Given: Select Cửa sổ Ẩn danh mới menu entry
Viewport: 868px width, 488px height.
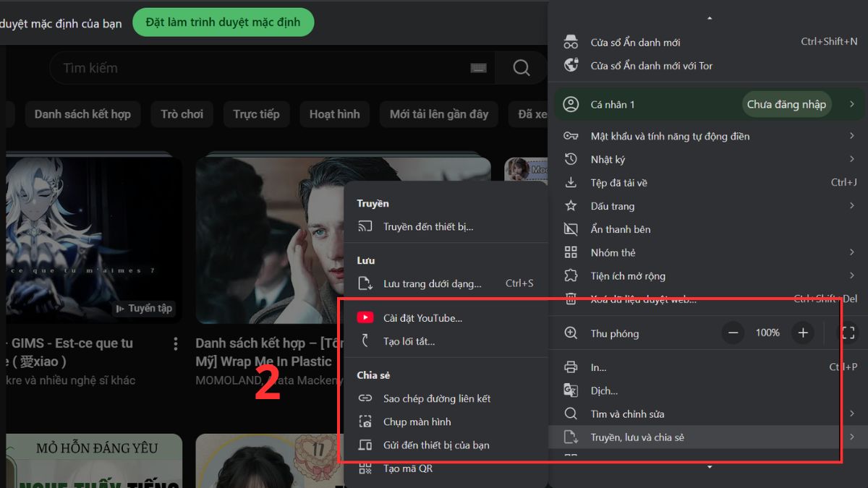Looking at the screenshot, I should (x=708, y=42).
